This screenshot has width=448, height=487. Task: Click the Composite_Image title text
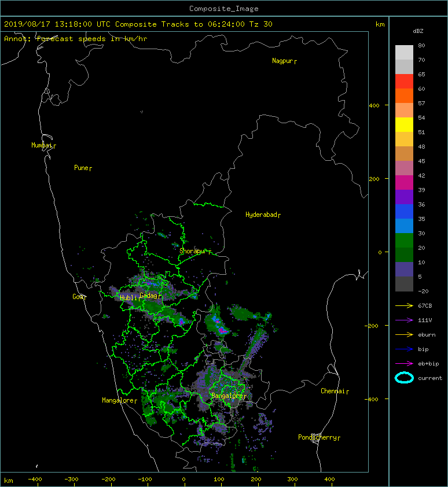pyautogui.click(x=224, y=8)
